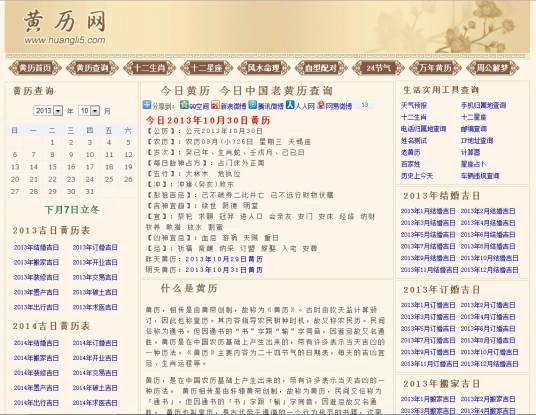Open the 百家姓 tool link
536x415 pixels.
pyautogui.click(x=411, y=164)
